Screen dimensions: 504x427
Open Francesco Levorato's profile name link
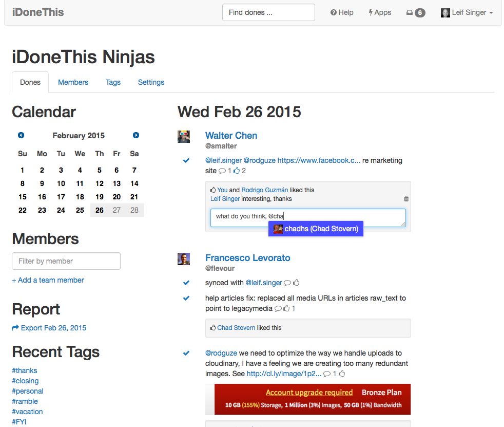[248, 258]
